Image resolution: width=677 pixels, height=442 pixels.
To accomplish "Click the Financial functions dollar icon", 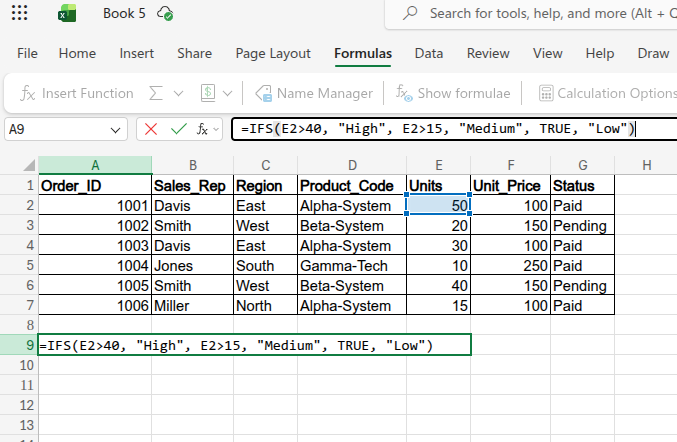I will pos(208,93).
